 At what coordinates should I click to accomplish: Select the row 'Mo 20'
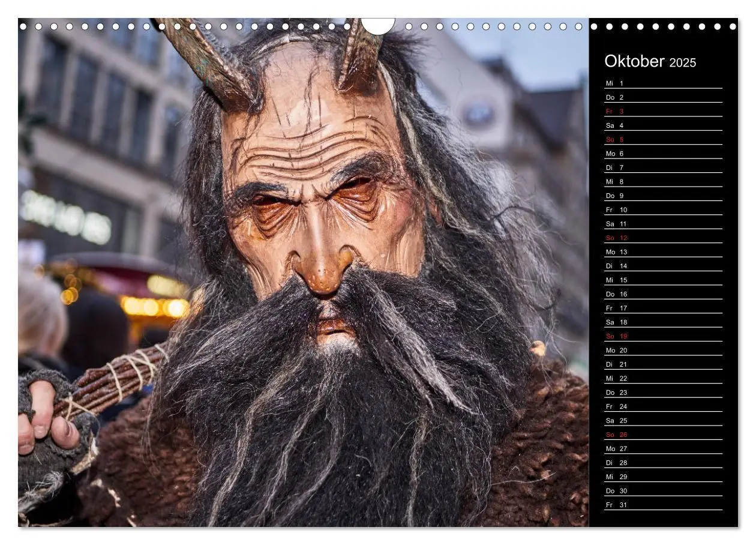663,350
